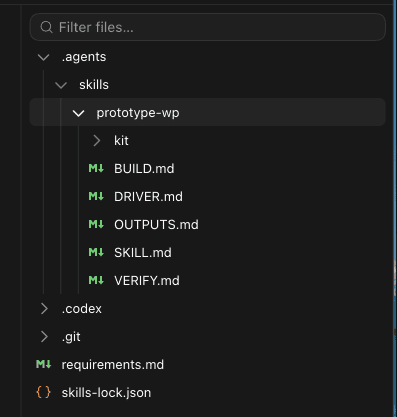Click the markdown icon beside requirements.md
The image size is (397, 417).
tap(44, 364)
